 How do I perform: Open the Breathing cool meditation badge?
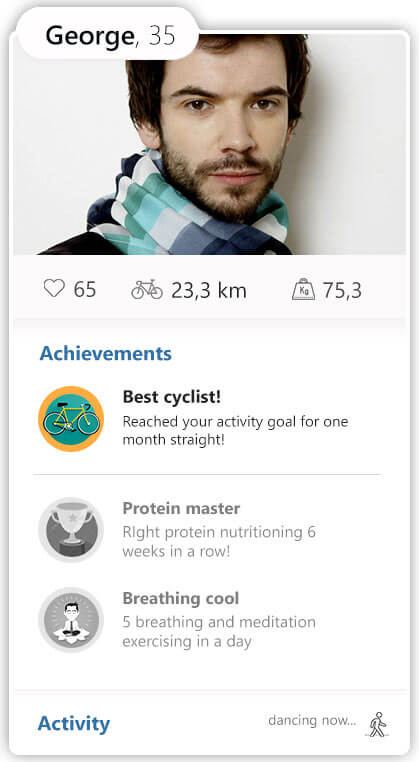(x=71, y=620)
